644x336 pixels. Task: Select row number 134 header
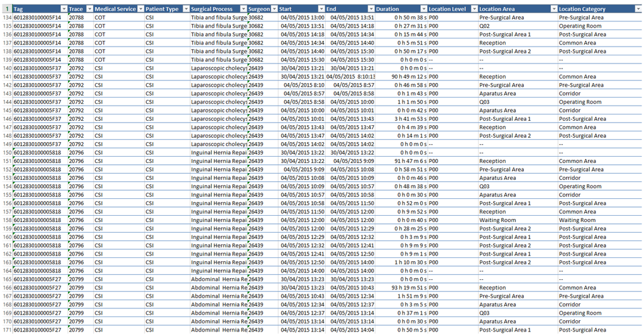click(6, 18)
